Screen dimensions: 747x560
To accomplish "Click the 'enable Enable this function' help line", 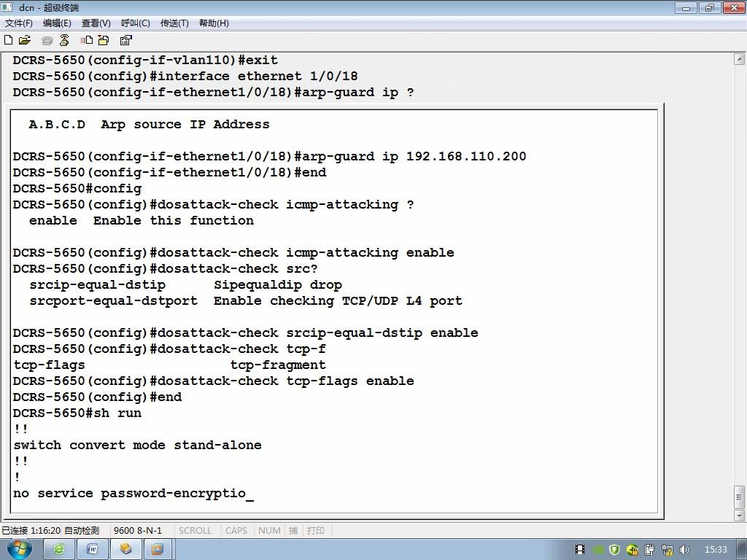I will click(142, 220).
